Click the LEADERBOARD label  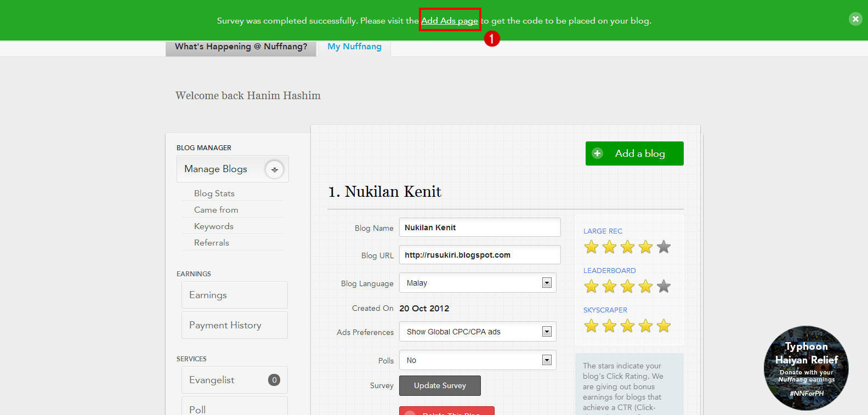(x=609, y=271)
